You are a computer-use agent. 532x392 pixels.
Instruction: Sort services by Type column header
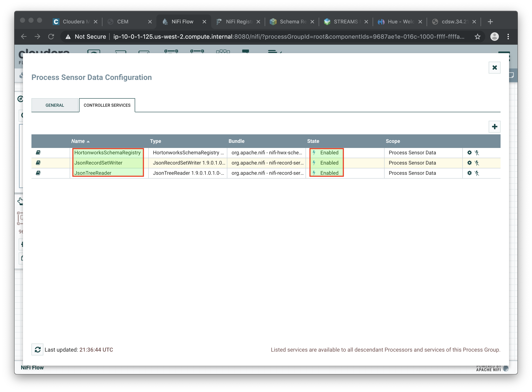tap(155, 141)
